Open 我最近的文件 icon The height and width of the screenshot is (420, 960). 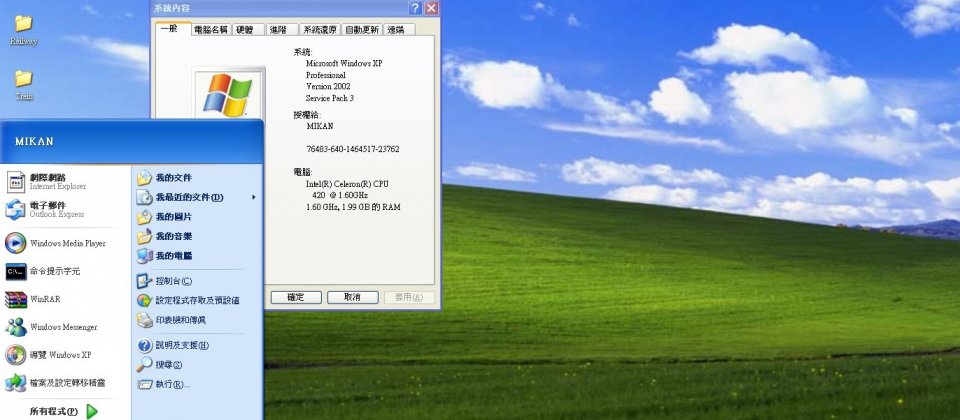pyautogui.click(x=144, y=197)
